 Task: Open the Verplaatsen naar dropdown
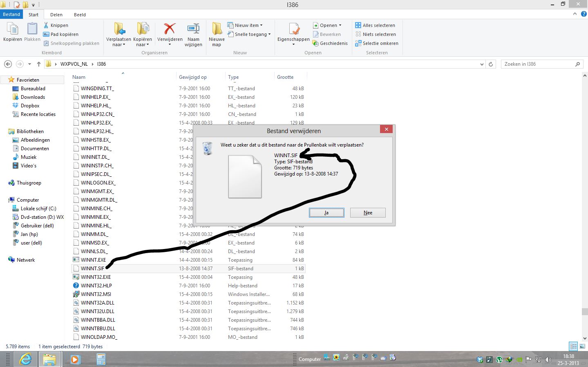[x=119, y=34]
